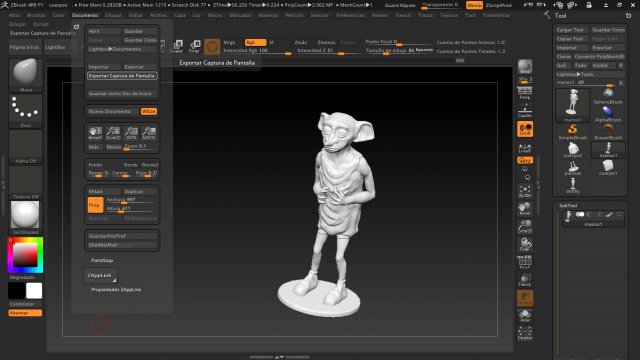Expand Lightbox Documentos in the Documento panel
Image resolution: width=640 pixels, height=360 pixels.
click(x=122, y=49)
